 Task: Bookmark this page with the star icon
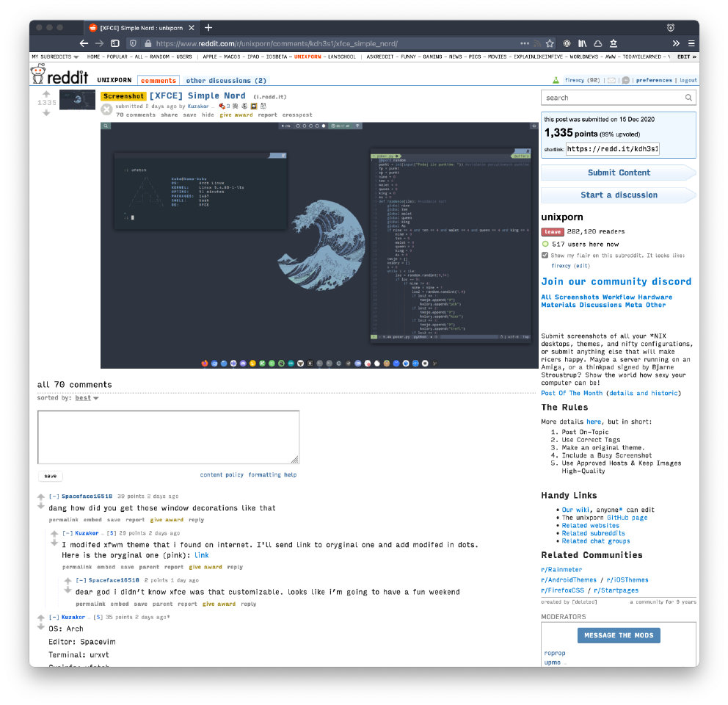coord(550,43)
